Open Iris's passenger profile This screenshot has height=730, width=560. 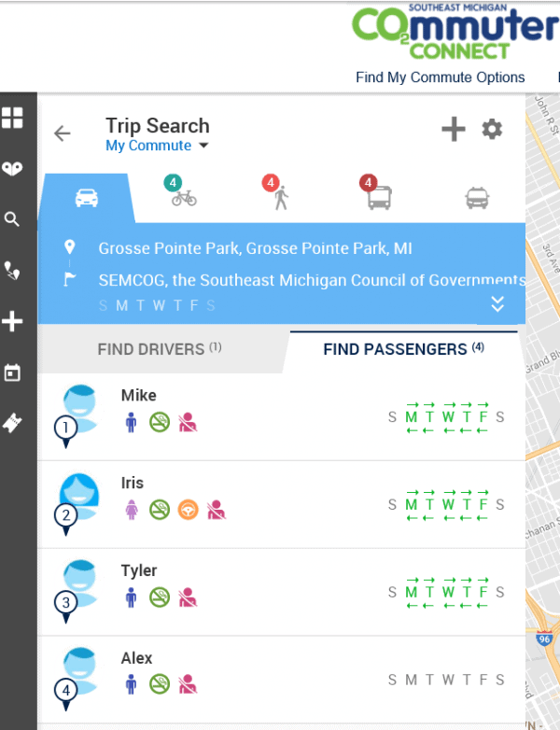pyautogui.click(x=133, y=483)
